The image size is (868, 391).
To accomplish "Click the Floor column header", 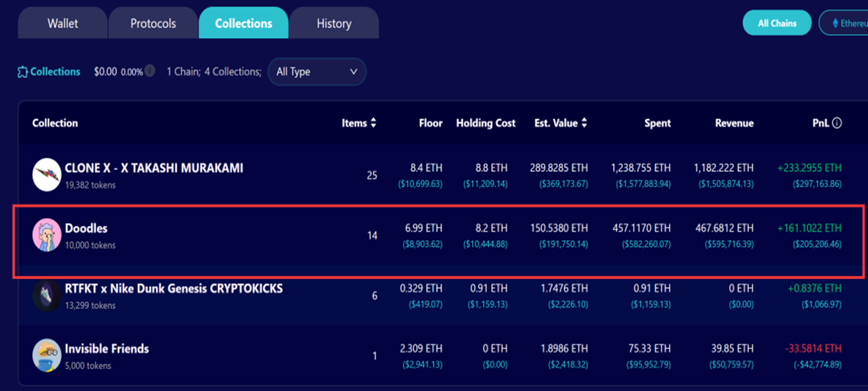I will [431, 123].
